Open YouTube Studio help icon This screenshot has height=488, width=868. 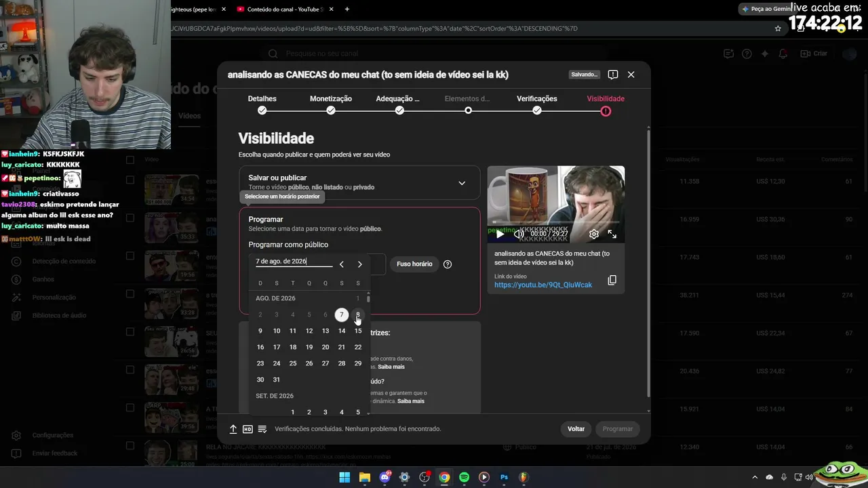pos(747,54)
